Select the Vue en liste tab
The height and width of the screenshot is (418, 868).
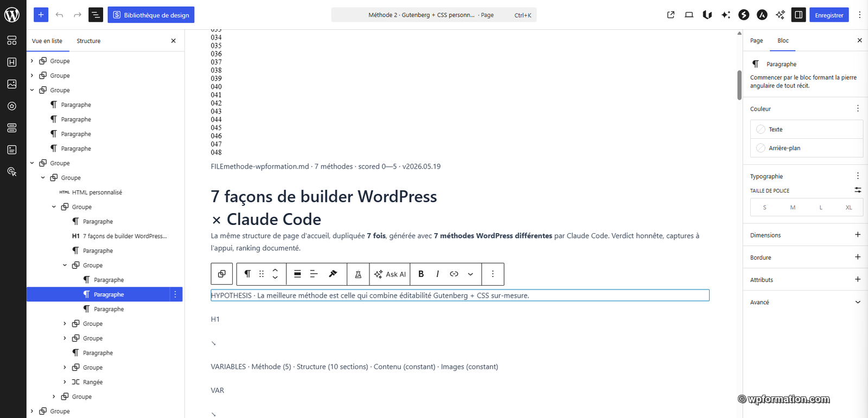pos(47,41)
